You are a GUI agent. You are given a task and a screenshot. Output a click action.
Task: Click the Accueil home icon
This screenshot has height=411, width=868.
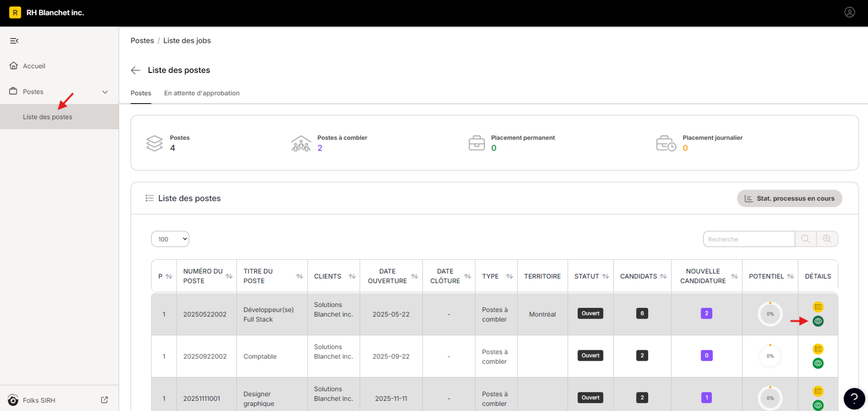pyautogui.click(x=13, y=65)
